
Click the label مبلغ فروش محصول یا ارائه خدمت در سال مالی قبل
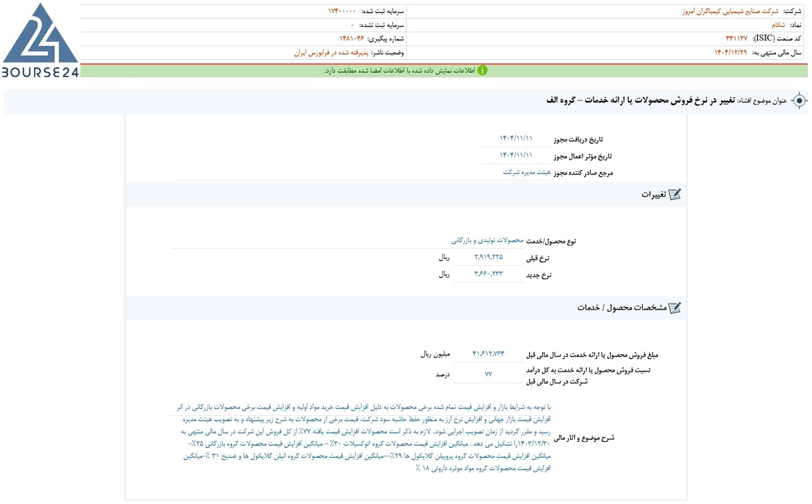click(x=592, y=354)
